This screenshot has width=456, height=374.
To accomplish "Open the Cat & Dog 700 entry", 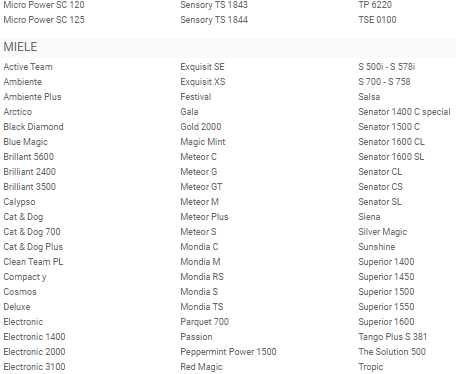I will pos(32,232).
